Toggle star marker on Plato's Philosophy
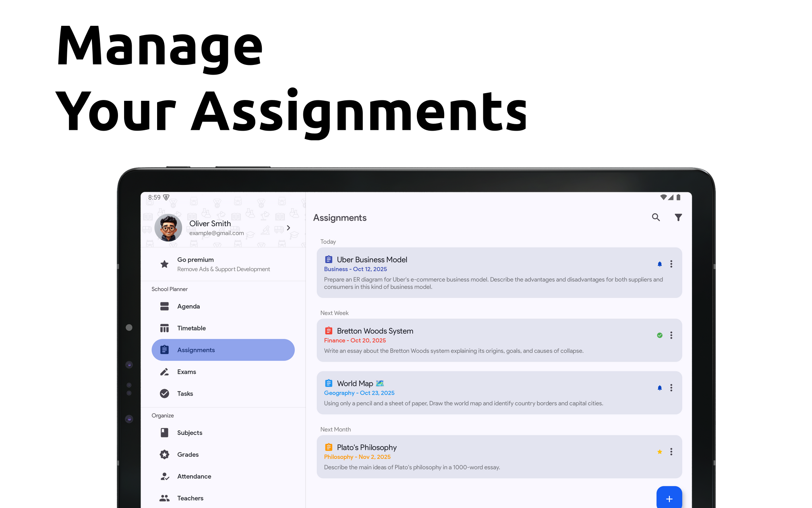This screenshot has height=508, width=812. (660, 452)
